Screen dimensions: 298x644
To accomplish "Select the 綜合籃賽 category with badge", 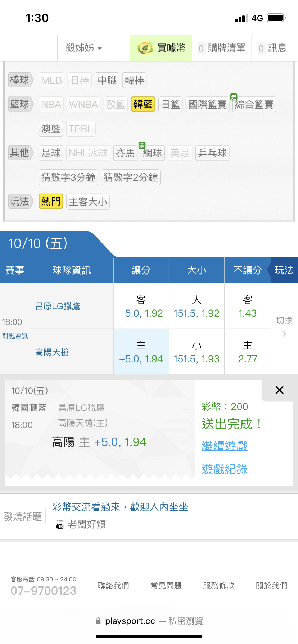I will pos(254,105).
